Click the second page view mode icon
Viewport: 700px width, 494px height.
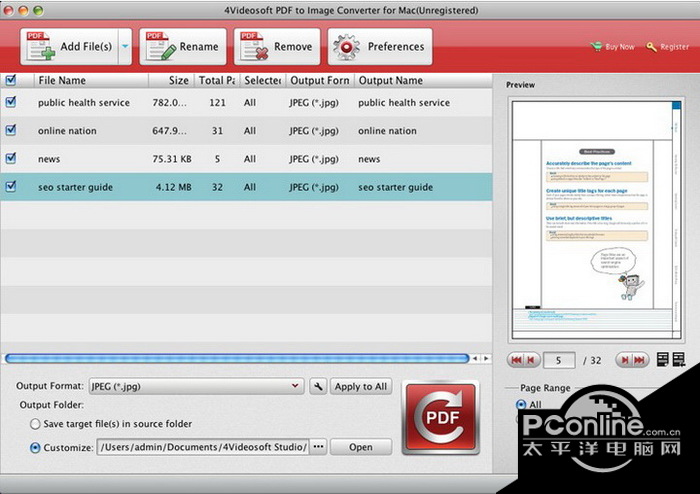[679, 360]
